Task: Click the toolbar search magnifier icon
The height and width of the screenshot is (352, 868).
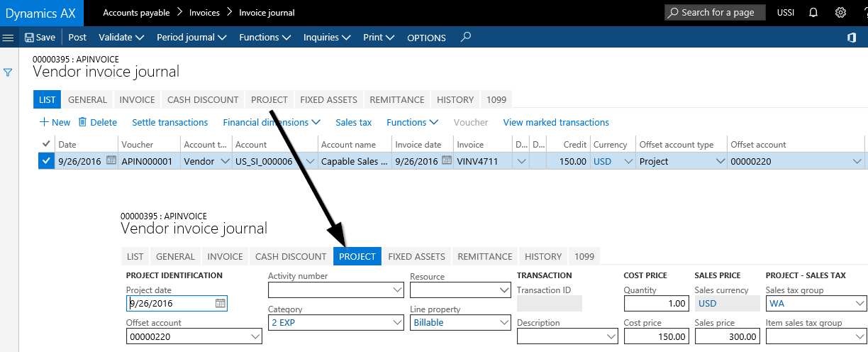Action: click(465, 37)
